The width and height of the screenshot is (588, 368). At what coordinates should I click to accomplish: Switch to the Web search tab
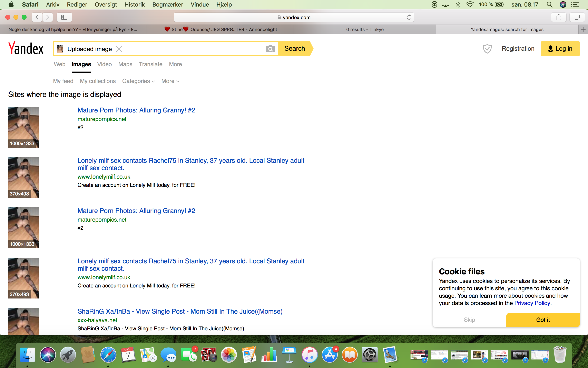pos(60,64)
